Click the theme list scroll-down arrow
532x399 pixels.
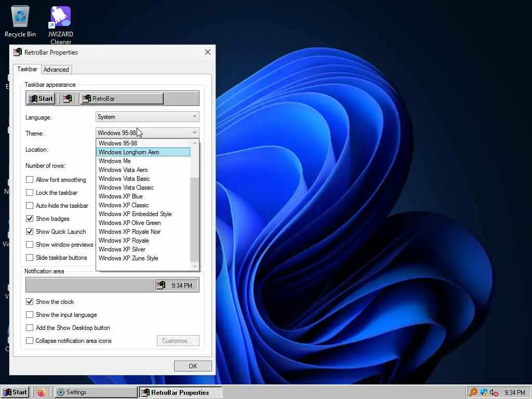[x=195, y=267]
